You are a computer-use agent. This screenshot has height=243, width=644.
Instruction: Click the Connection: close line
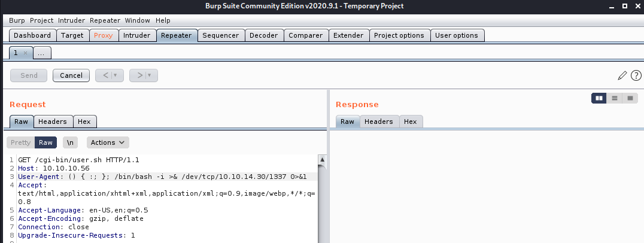[53, 227]
